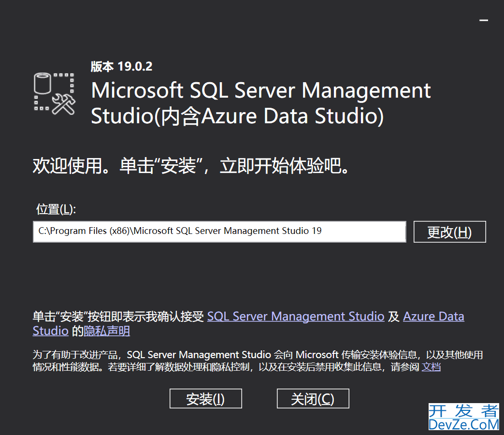The height and width of the screenshot is (435, 504).
Task: Click the install location path field
Action: pos(219,232)
